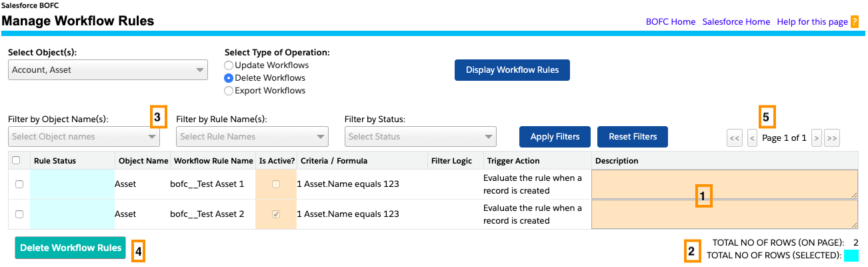This screenshot has height=267, width=868.
Task: Check the row checkbox for bofc__Test Asset 1
Action: tap(19, 184)
